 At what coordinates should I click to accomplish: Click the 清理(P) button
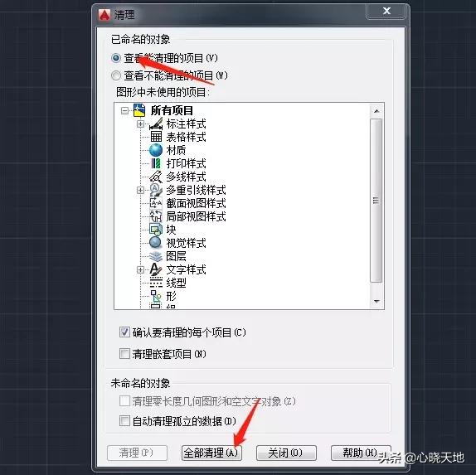coord(137,453)
